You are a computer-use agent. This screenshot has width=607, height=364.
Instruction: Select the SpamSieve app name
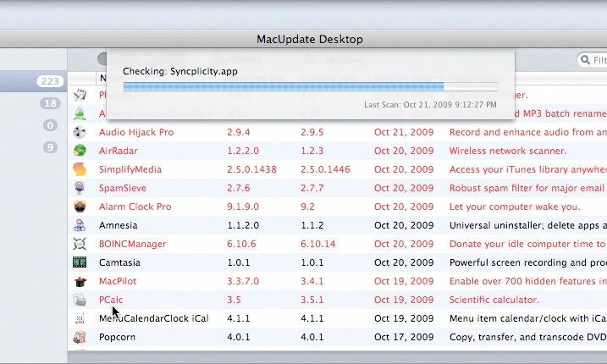(122, 188)
